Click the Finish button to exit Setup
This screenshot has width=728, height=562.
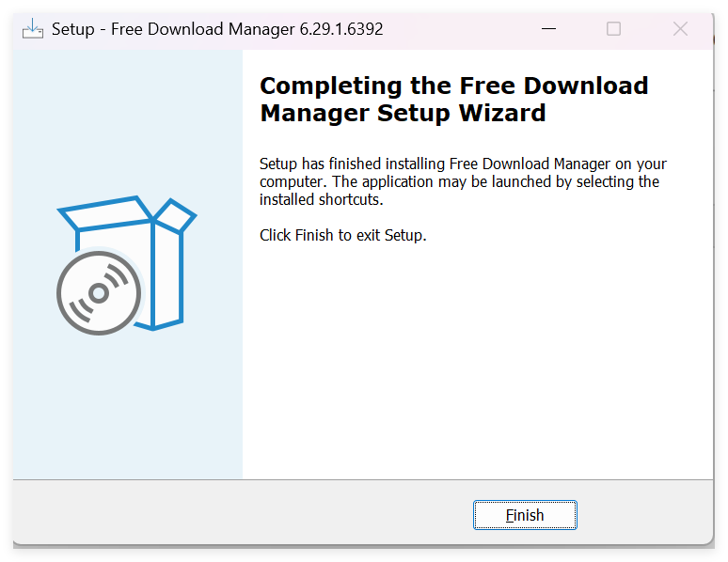point(525,515)
